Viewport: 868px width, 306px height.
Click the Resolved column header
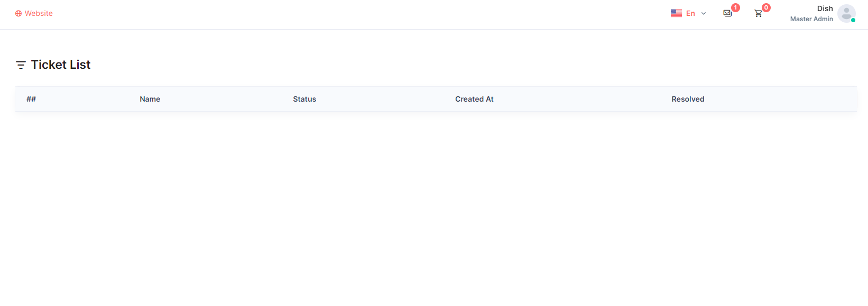point(688,99)
